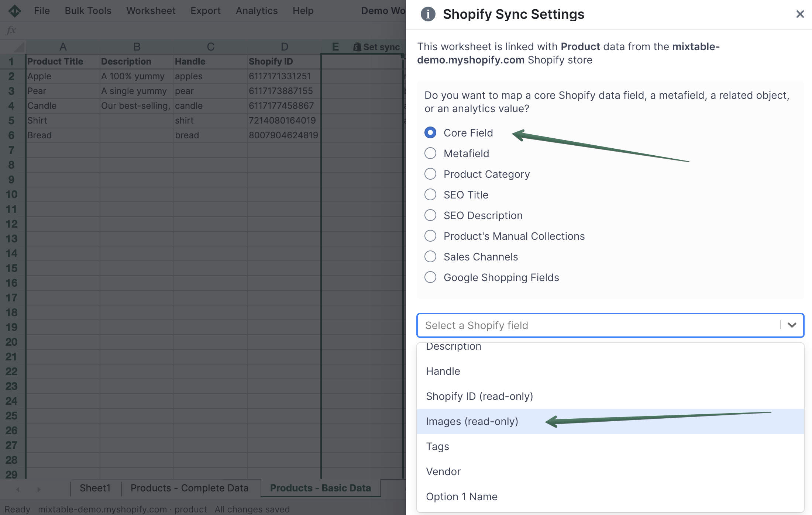Click the Shirt cell in column A
The height and width of the screenshot is (515, 812).
[63, 121]
